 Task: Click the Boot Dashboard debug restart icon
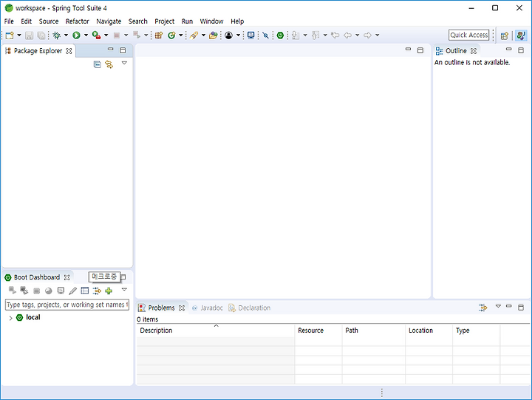click(x=24, y=291)
